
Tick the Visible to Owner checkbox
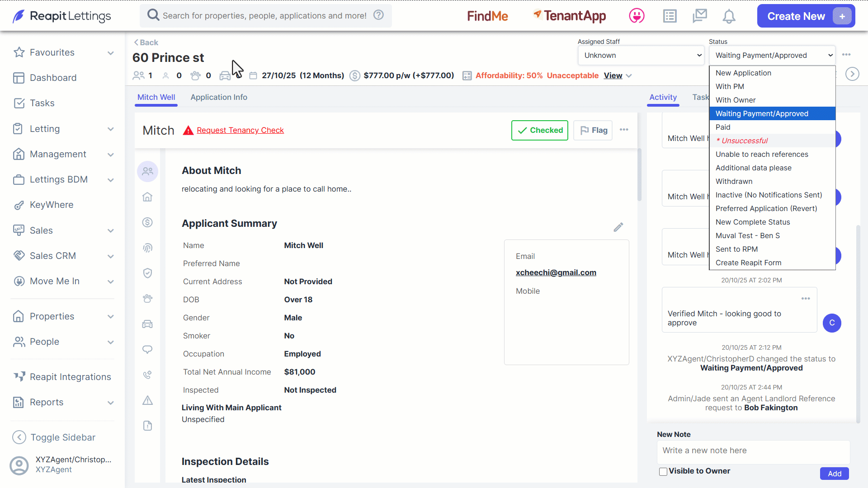(663, 471)
